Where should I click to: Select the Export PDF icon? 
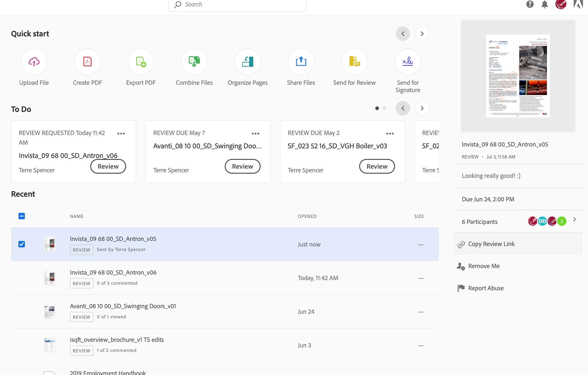(141, 62)
